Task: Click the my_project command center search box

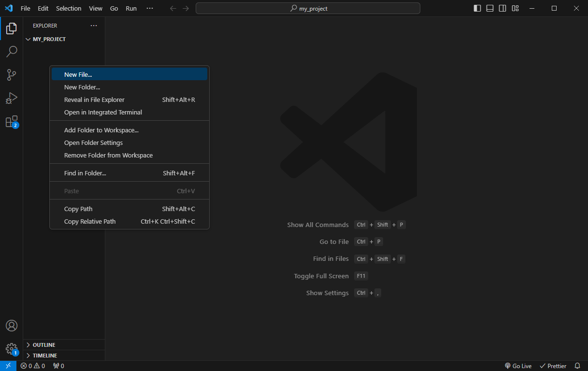Action: coord(308,8)
